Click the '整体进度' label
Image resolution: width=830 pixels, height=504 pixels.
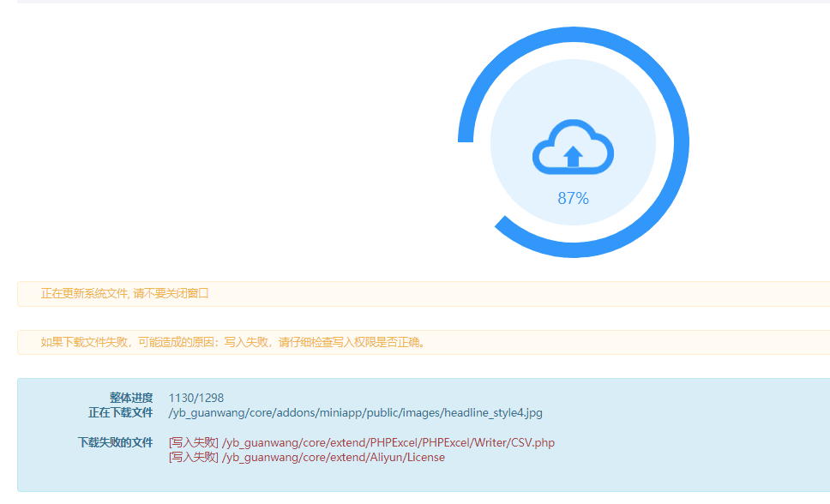[x=131, y=398]
